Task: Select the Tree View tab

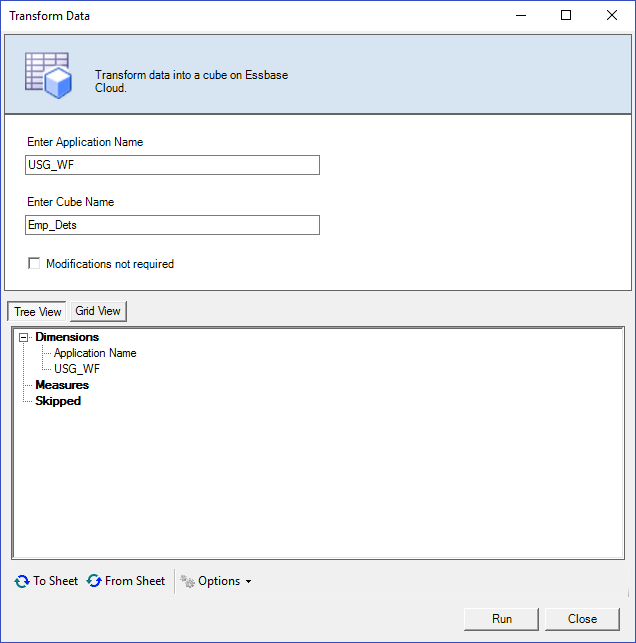Action: (x=38, y=312)
